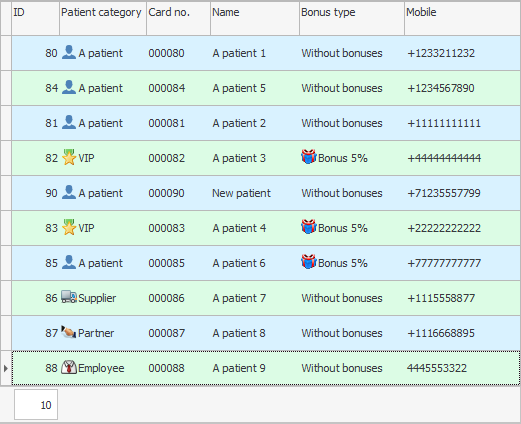Click the row selector beside ID 80

(6, 53)
